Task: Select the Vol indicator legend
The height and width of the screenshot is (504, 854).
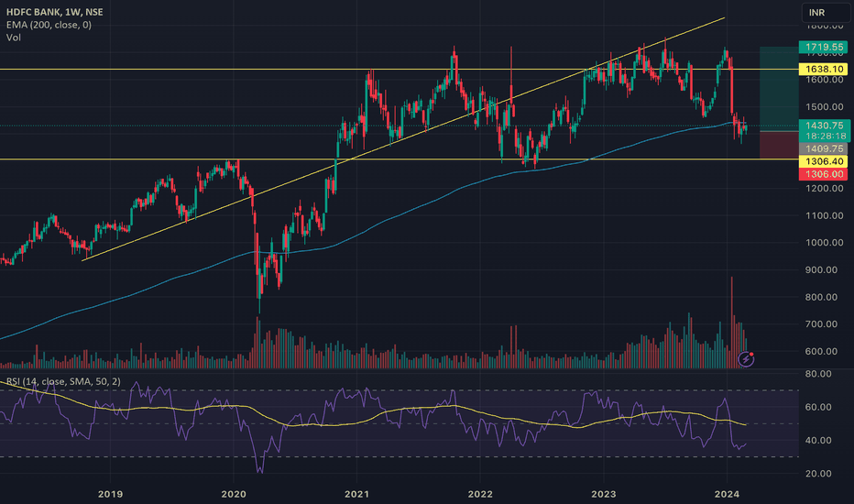Action: pos(14,37)
